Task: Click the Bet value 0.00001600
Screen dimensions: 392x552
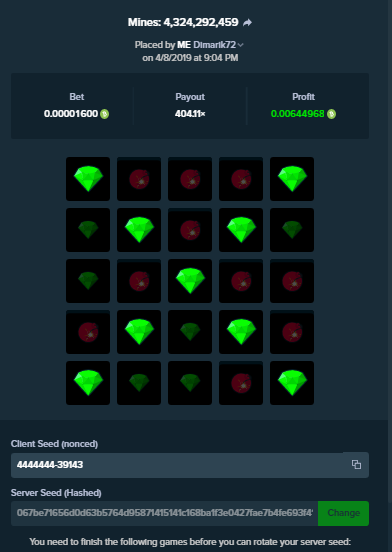Action: pyautogui.click(x=71, y=114)
